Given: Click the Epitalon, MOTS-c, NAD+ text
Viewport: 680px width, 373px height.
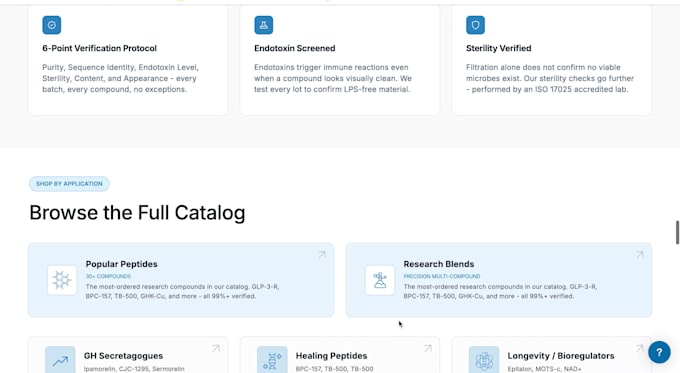Looking at the screenshot, I should [544, 369].
